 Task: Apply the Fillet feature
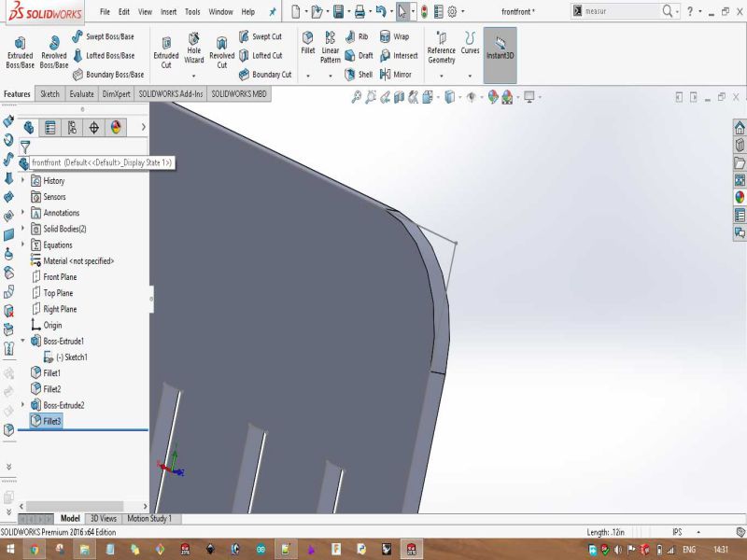(308, 43)
